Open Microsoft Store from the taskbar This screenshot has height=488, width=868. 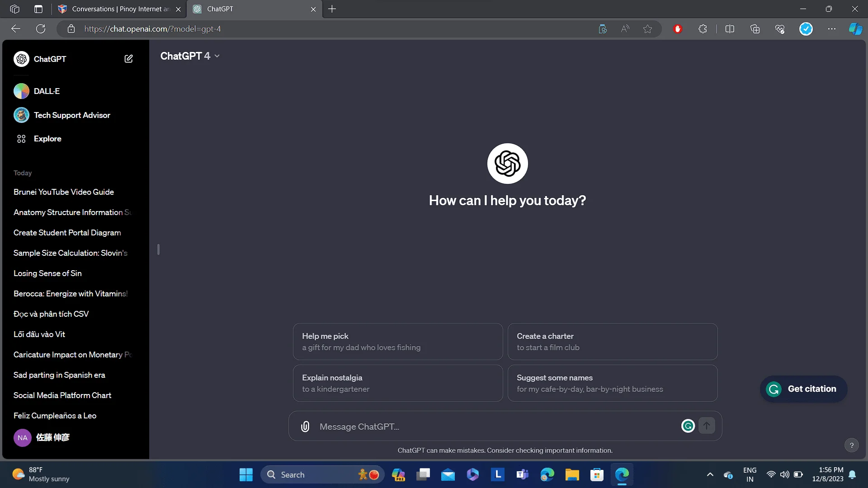pos(597,474)
